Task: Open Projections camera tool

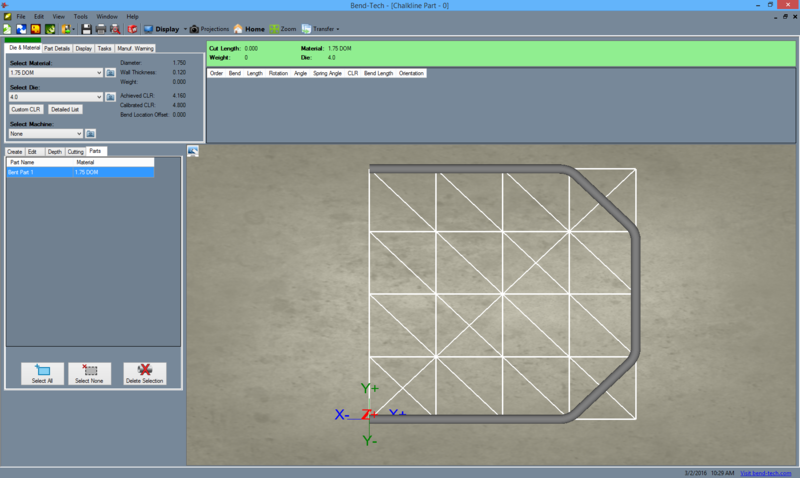Action: (x=210, y=29)
